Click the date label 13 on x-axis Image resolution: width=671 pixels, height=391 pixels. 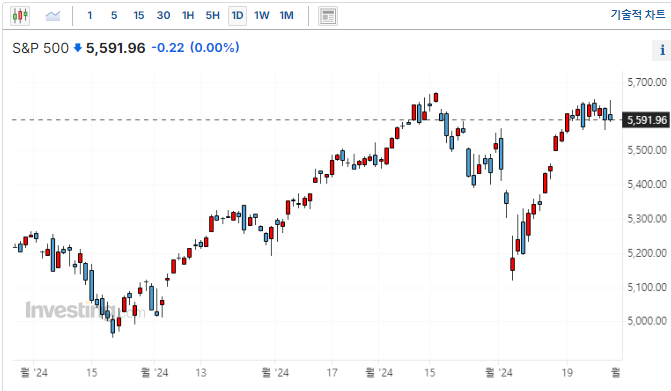201,373
